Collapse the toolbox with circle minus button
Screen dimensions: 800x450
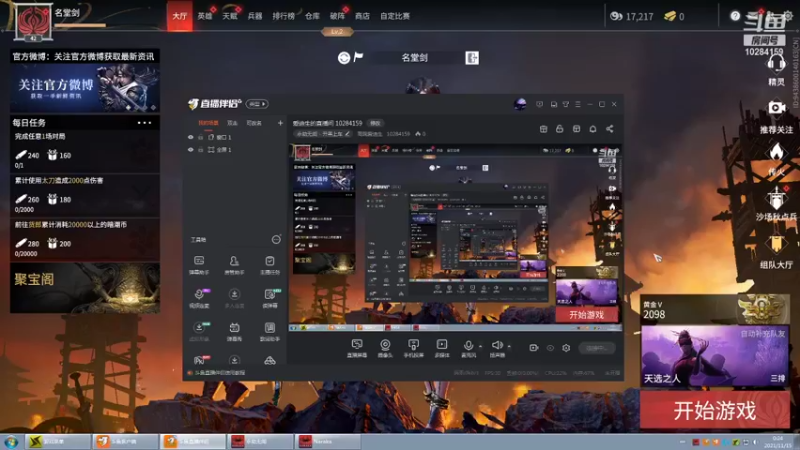(x=276, y=239)
